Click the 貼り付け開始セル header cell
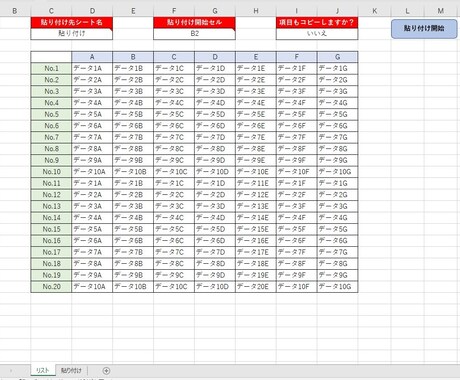The height and width of the screenshot is (380, 460). pos(194,22)
